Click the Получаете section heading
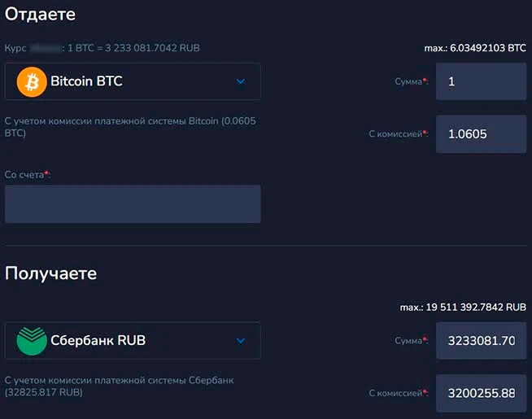 pyautogui.click(x=50, y=273)
